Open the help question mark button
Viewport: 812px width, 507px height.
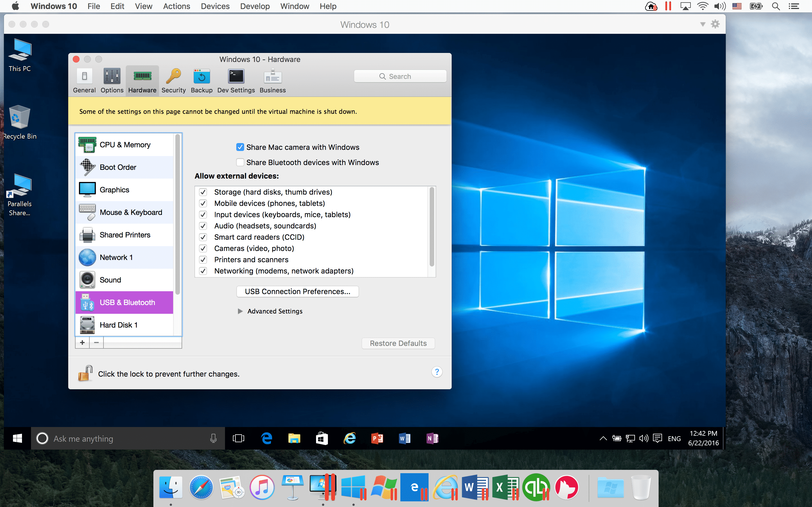(x=436, y=372)
